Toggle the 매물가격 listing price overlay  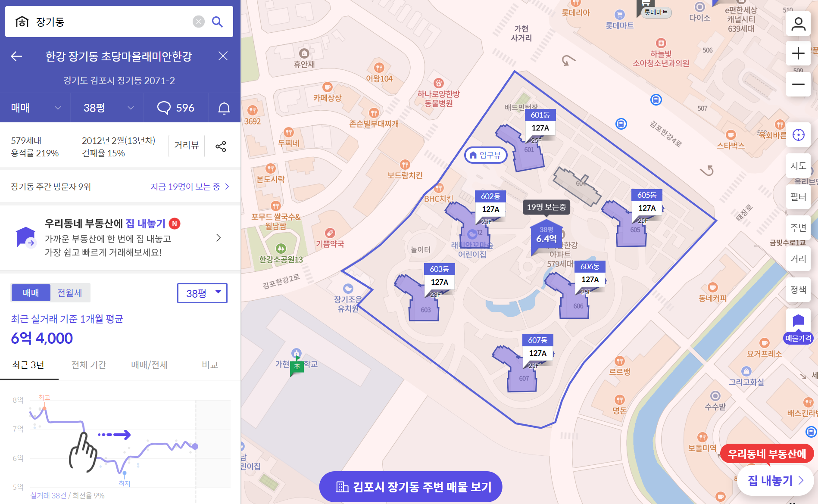coord(798,327)
